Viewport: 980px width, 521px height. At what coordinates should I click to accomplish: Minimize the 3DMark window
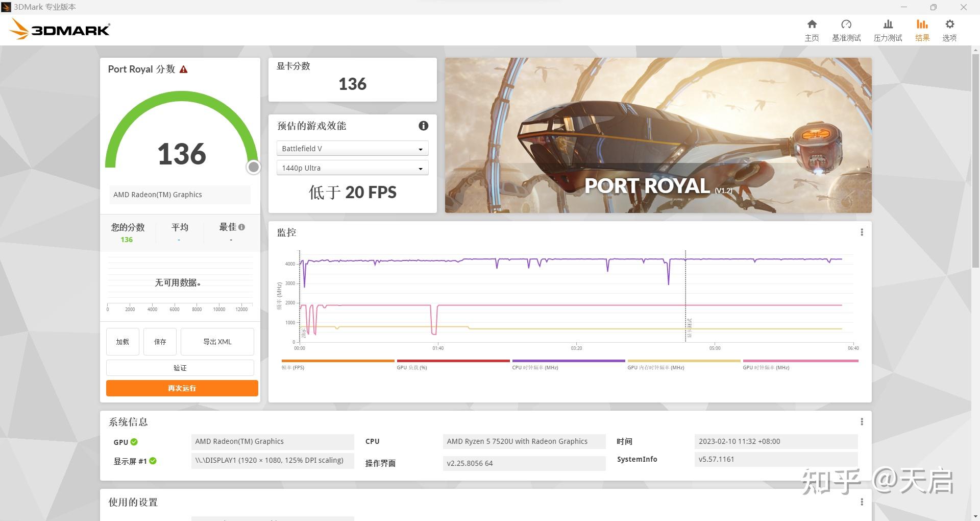[x=904, y=7]
